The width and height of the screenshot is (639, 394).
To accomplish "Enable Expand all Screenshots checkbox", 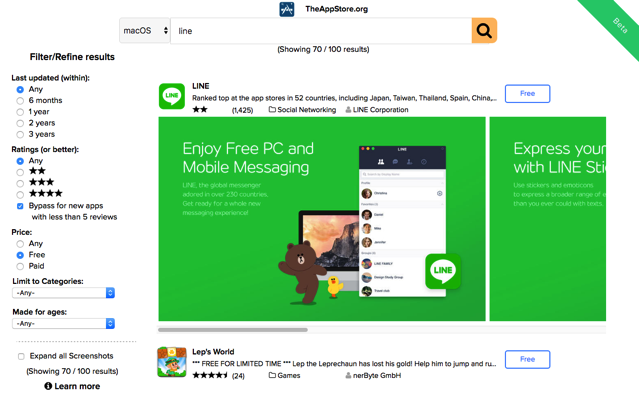I will pos(21,357).
